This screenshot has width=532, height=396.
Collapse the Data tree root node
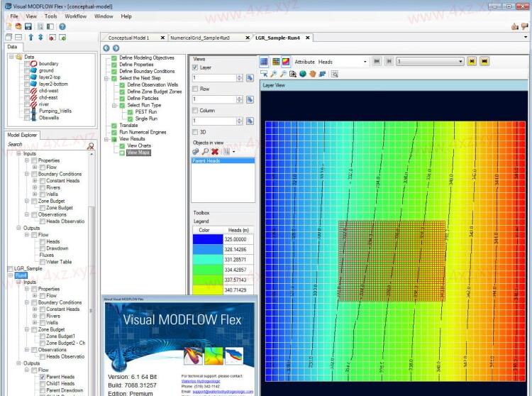coord(11,57)
